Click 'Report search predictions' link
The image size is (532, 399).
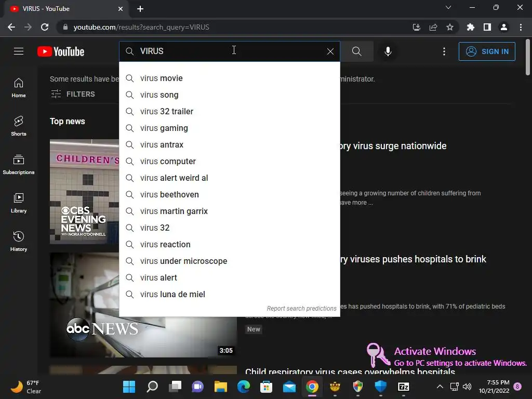coord(301,309)
